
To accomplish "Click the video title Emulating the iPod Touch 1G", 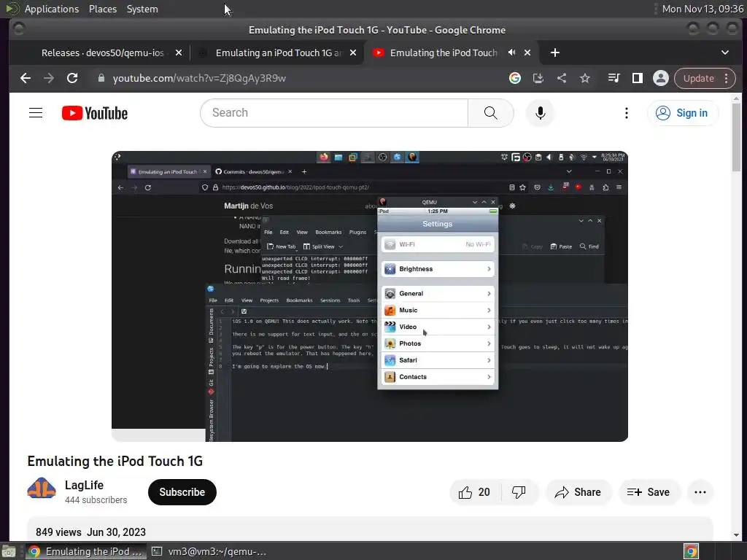I will 115,461.
